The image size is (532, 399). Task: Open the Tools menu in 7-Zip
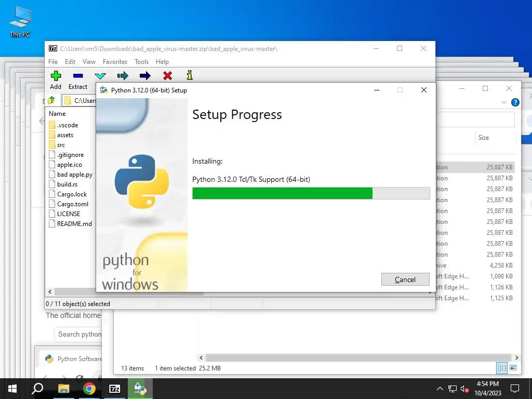[x=141, y=62]
